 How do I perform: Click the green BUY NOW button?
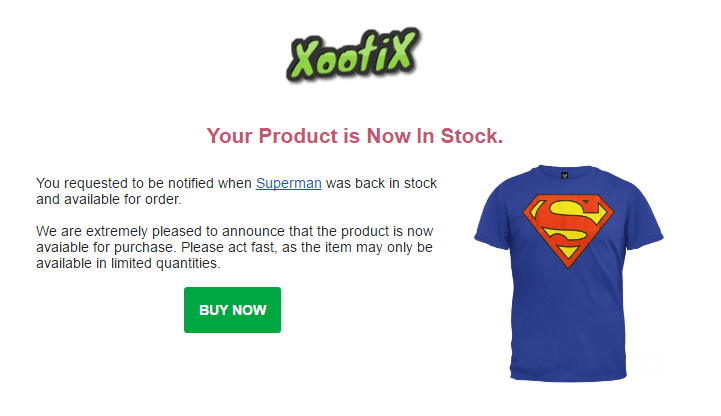232,310
